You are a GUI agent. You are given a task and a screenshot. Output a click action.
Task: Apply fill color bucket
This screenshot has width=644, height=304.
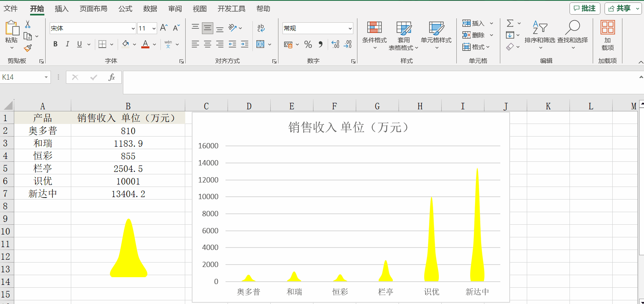pyautogui.click(x=126, y=44)
